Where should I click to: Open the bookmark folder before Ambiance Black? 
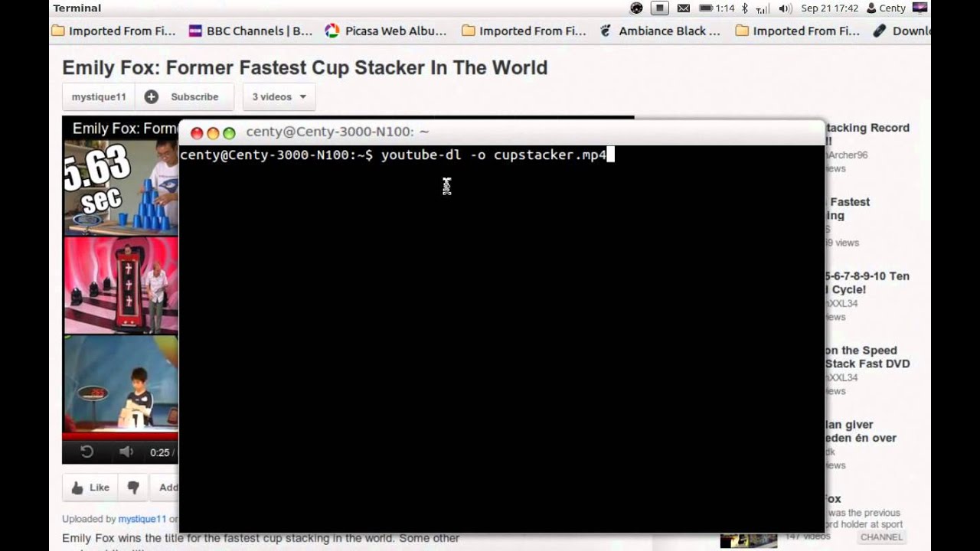point(524,31)
